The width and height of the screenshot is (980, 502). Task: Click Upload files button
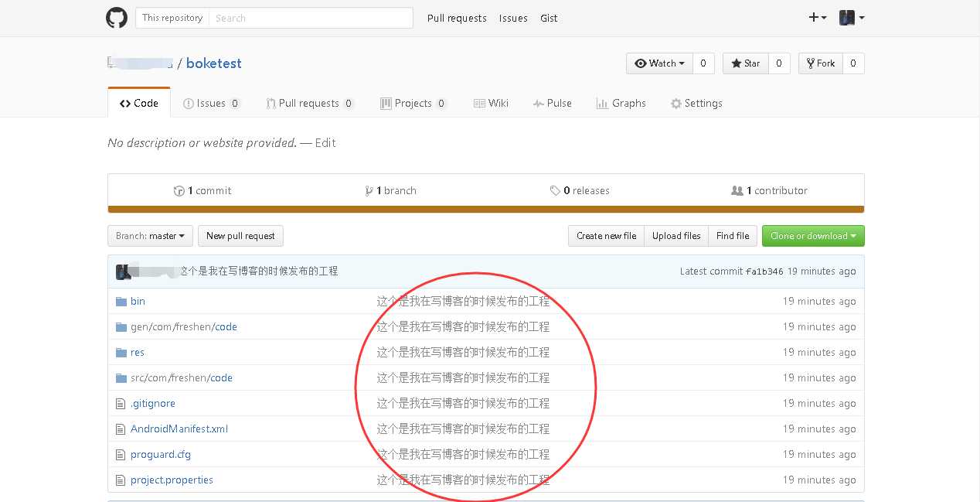676,236
